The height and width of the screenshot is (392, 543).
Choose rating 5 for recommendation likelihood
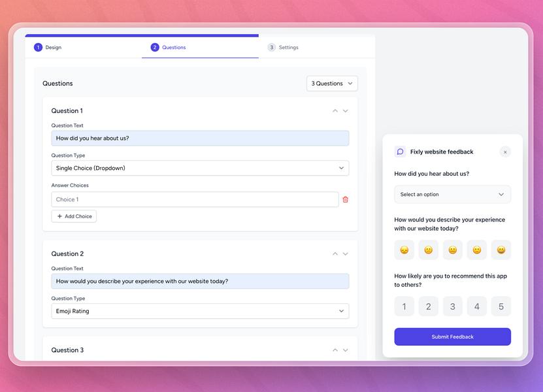501,306
